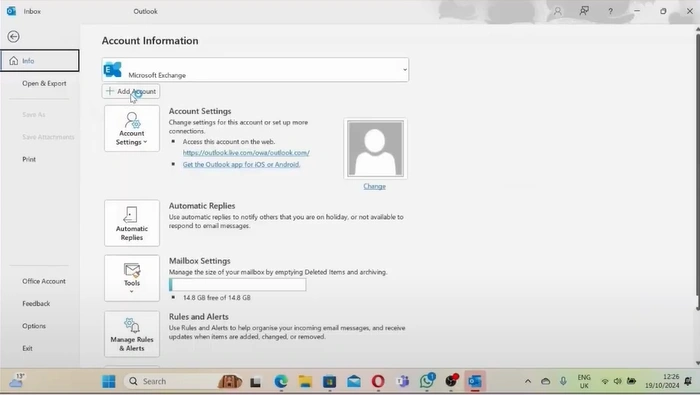Open the Automatic Replies button
Image resolution: width=700 pixels, height=395 pixels.
(132, 223)
